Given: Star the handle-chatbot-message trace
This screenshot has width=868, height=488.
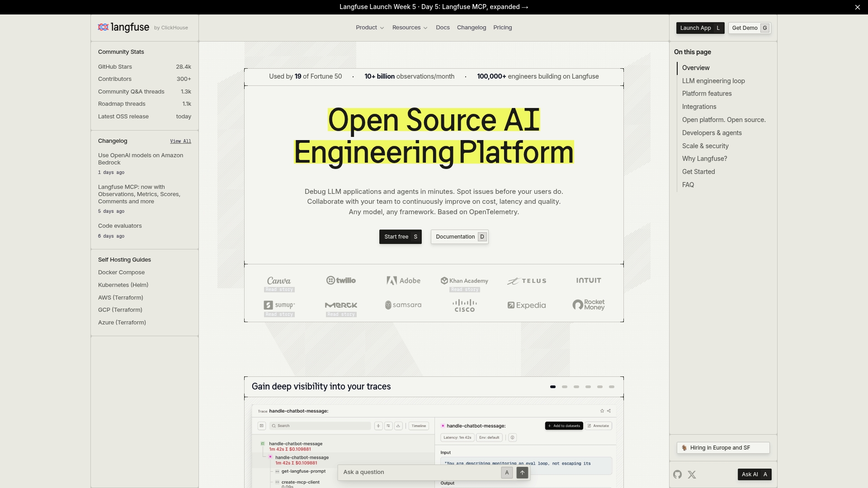Looking at the screenshot, I should point(602,411).
